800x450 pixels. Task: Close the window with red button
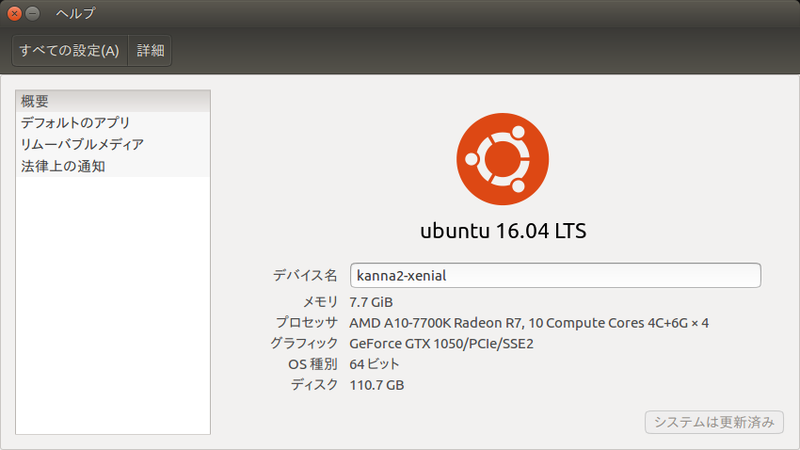(x=14, y=13)
